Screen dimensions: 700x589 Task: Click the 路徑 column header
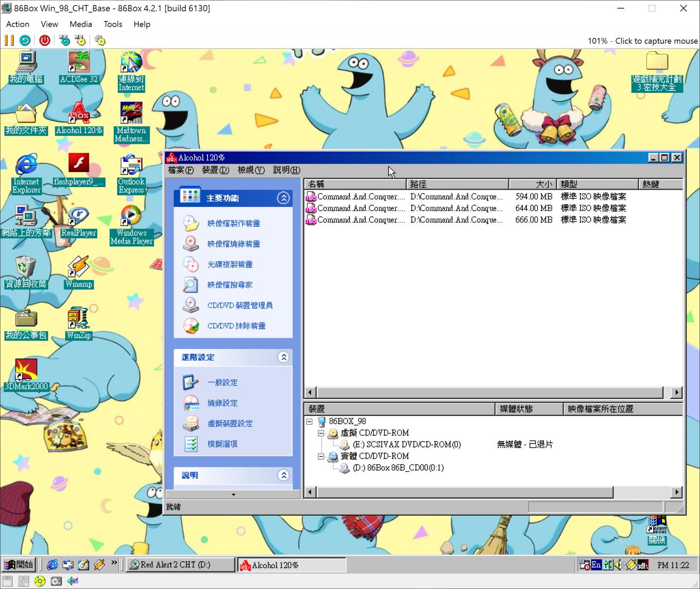457,184
